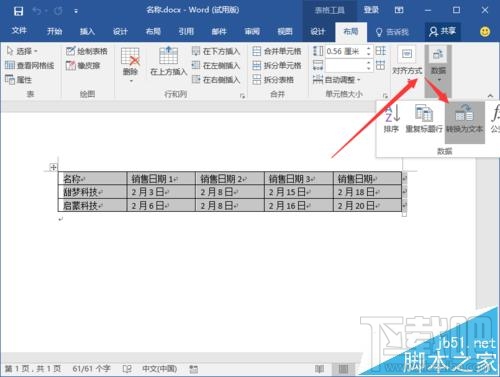Screen dimensions: 500x377
Task: Open the 自动调整 autofit dropdown
Action: click(x=337, y=80)
